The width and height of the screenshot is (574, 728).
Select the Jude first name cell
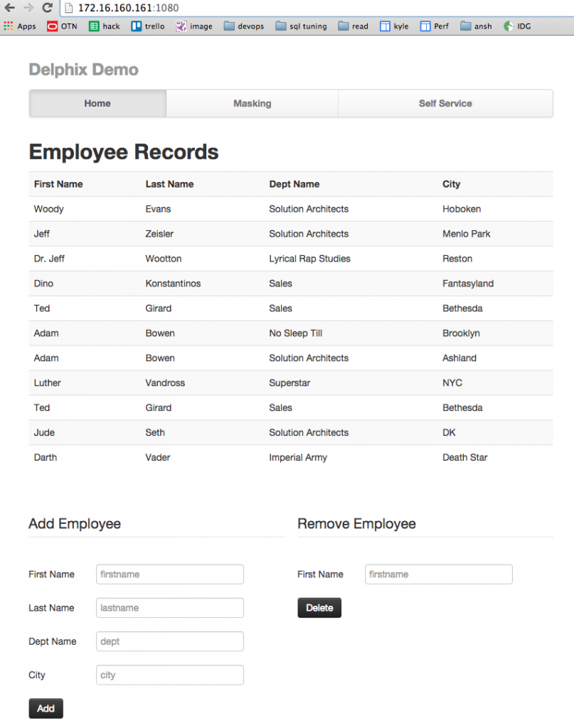pos(44,432)
